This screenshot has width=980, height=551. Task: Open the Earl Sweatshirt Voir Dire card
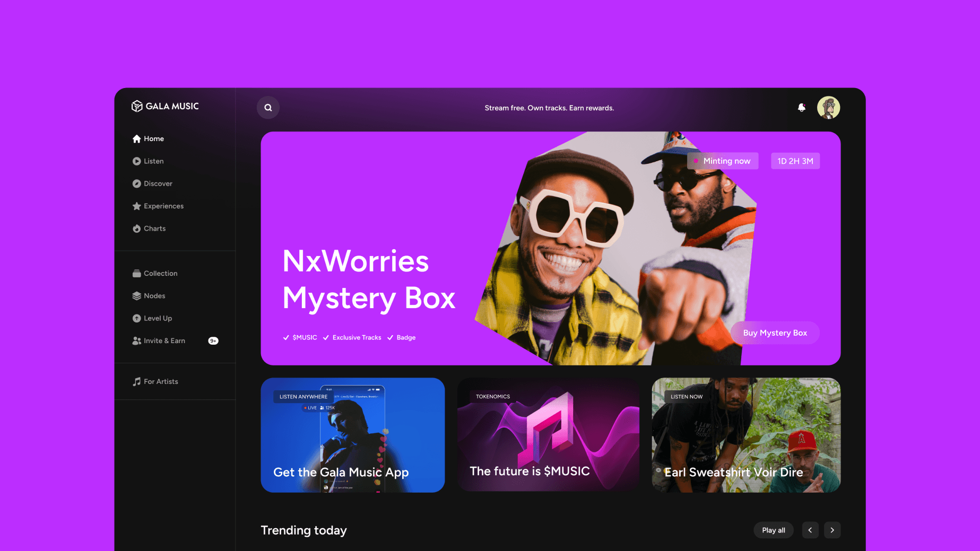point(746,435)
